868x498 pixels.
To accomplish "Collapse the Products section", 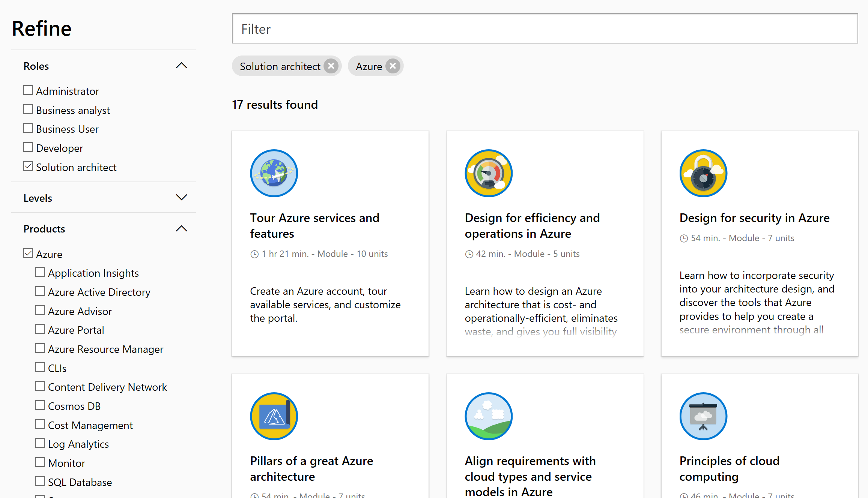I will tap(182, 228).
